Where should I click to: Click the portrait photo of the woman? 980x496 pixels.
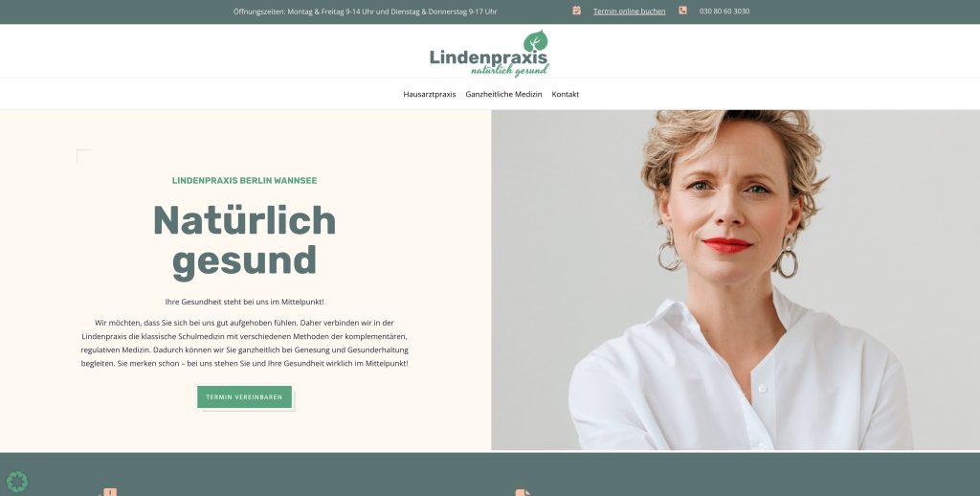(735, 281)
